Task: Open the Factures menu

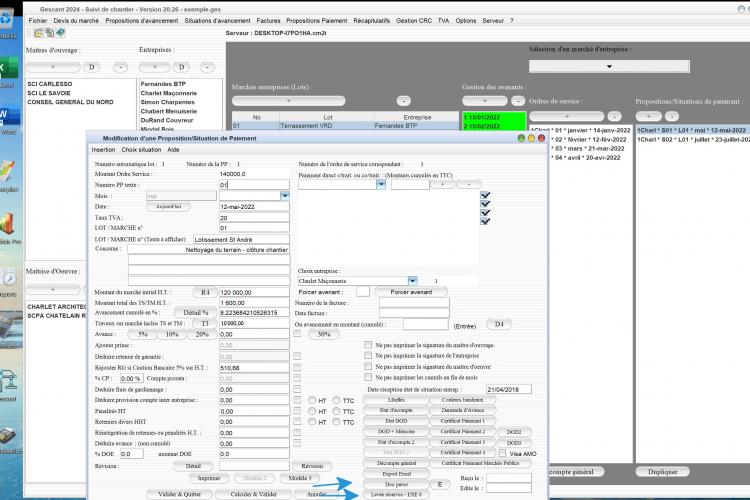Action: 268,21
